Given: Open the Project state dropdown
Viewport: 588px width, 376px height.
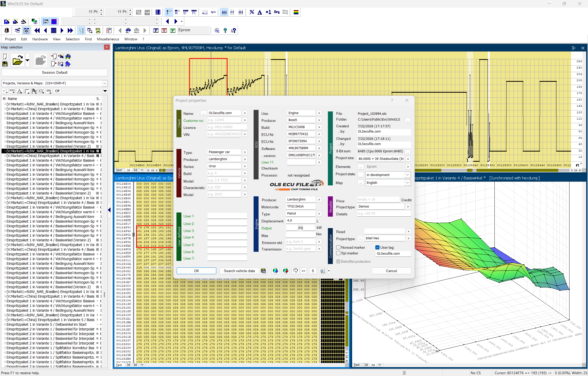Looking at the screenshot, I should click(407, 175).
